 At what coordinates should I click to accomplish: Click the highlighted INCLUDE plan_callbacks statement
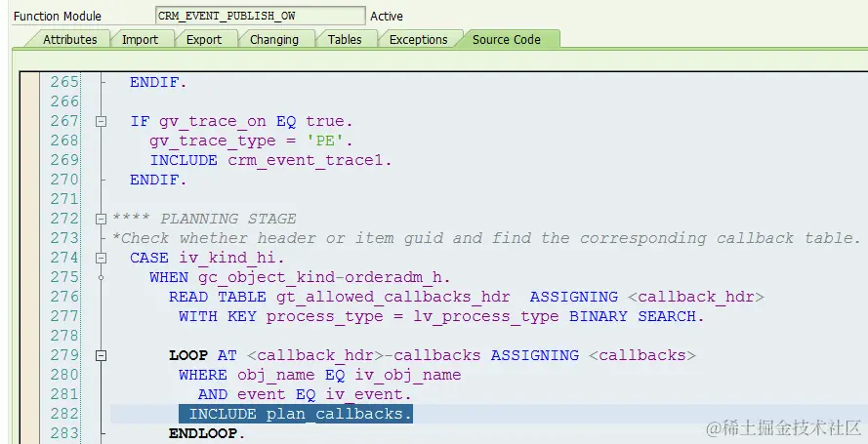pos(296,414)
